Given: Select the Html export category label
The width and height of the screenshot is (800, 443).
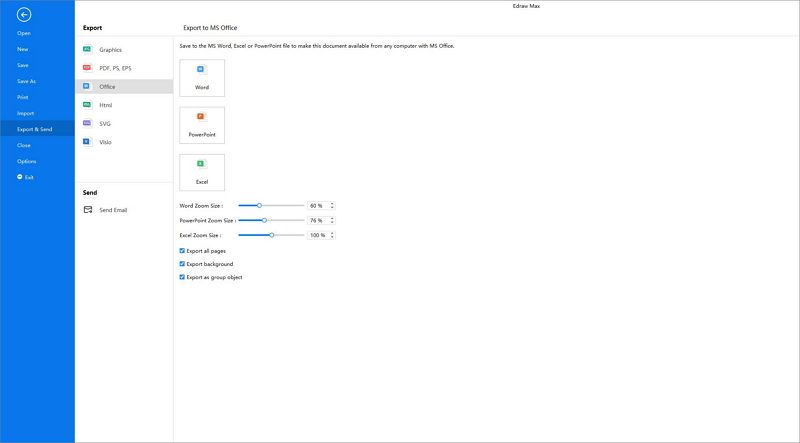Looking at the screenshot, I should [x=106, y=105].
